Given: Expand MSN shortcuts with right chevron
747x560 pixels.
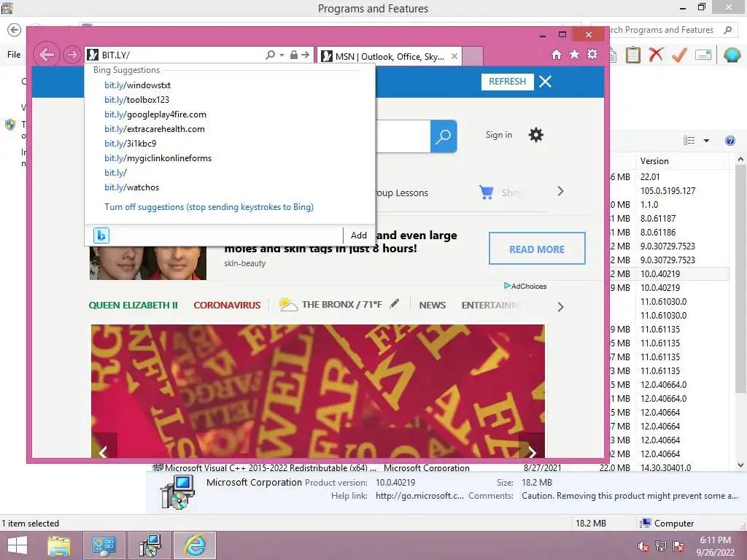Looking at the screenshot, I should tap(561, 192).
